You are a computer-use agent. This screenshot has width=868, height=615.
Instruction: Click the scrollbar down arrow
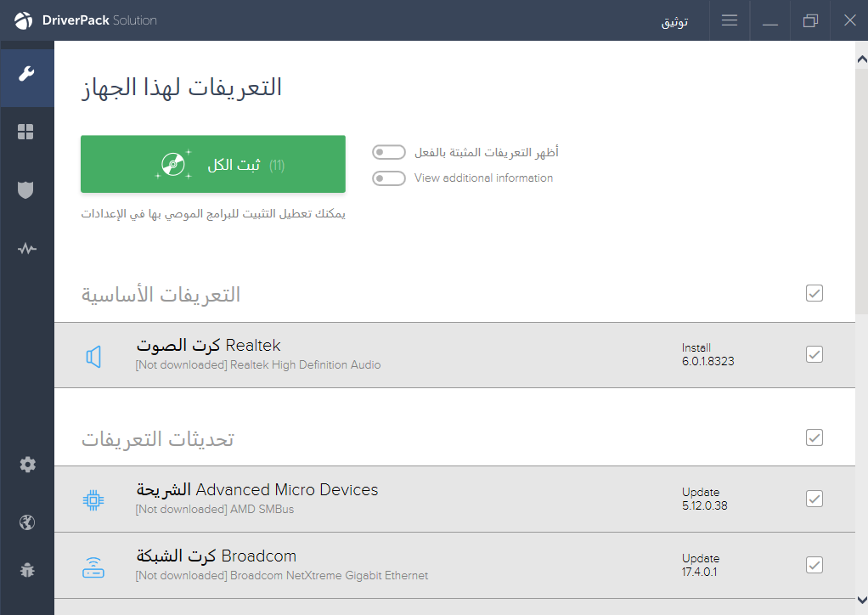pyautogui.click(x=862, y=600)
